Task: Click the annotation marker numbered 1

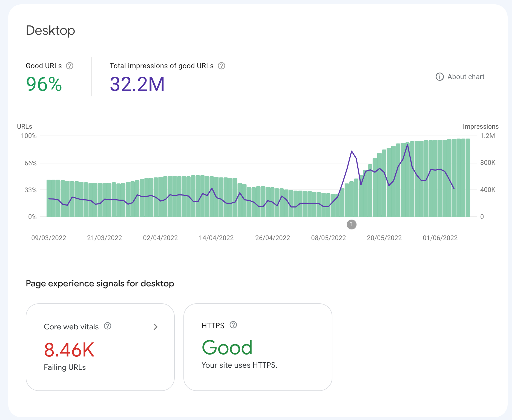Action: (352, 225)
